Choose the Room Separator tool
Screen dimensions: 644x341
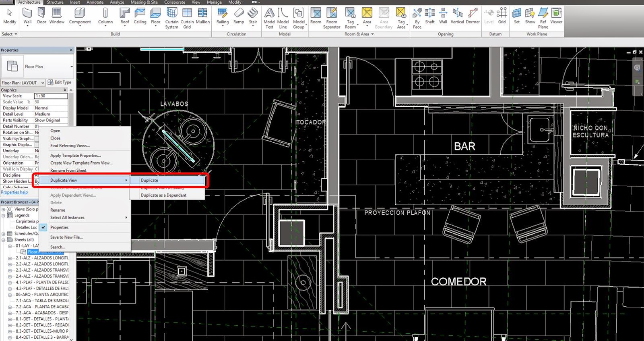[x=332, y=19]
